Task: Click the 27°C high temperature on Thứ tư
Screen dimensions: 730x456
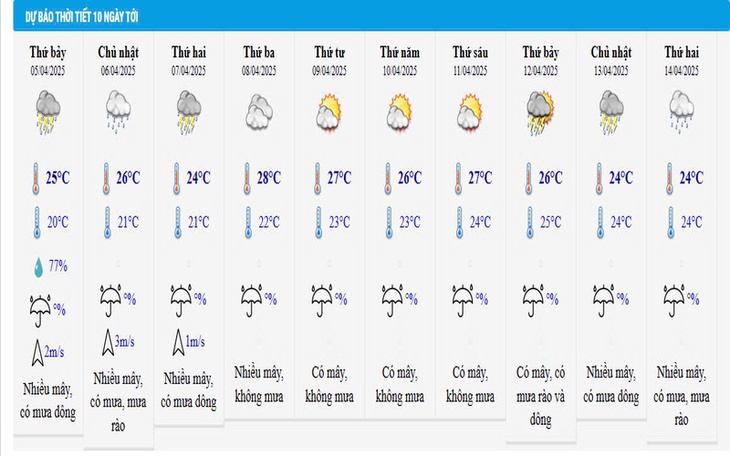Action: point(339,178)
